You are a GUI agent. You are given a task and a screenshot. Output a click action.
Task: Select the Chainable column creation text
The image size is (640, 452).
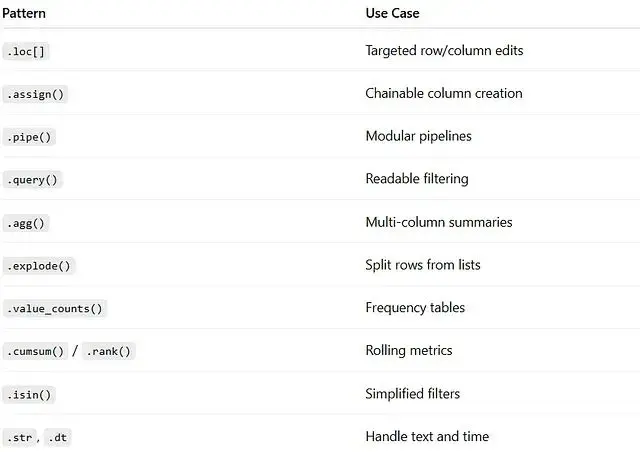click(444, 93)
